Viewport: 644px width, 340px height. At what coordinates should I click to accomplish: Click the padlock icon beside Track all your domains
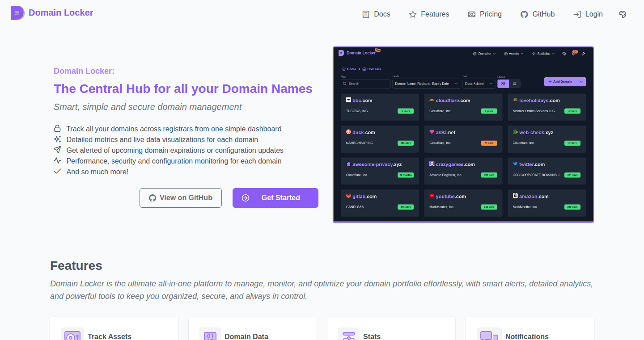57,129
